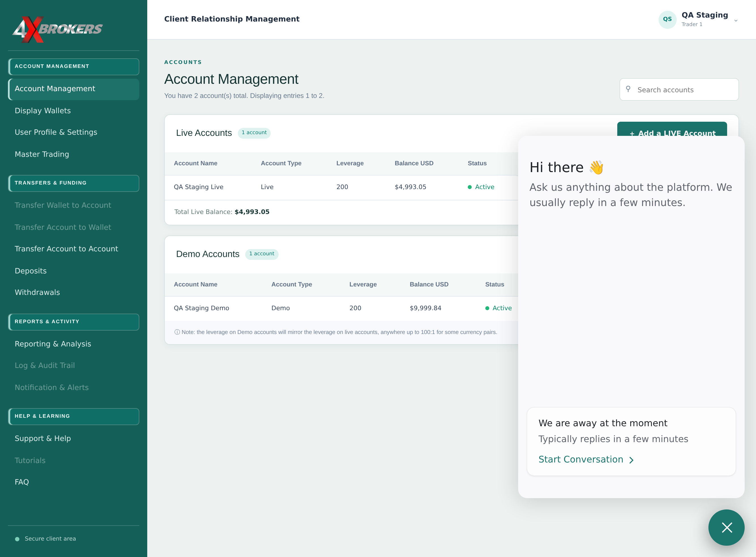
Task: Open Reporting & Analysis
Action: pos(53,344)
